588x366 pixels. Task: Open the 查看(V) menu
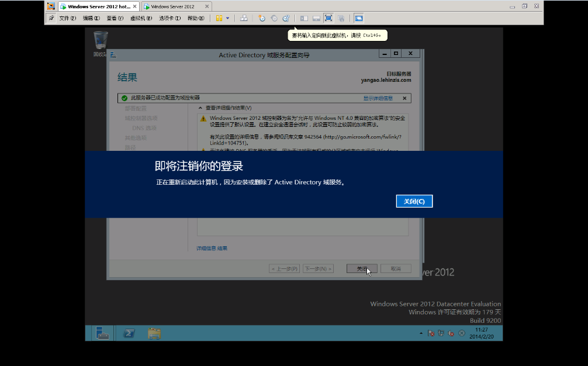(115, 18)
